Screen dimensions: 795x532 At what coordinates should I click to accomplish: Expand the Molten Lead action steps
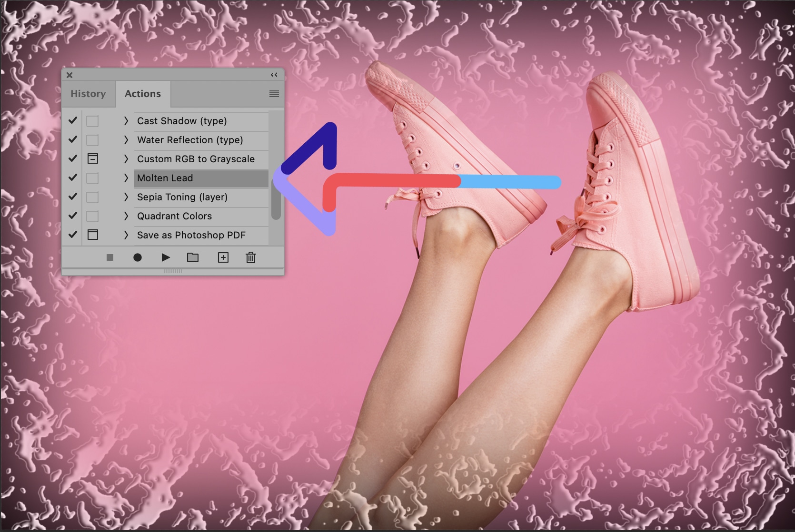click(126, 178)
